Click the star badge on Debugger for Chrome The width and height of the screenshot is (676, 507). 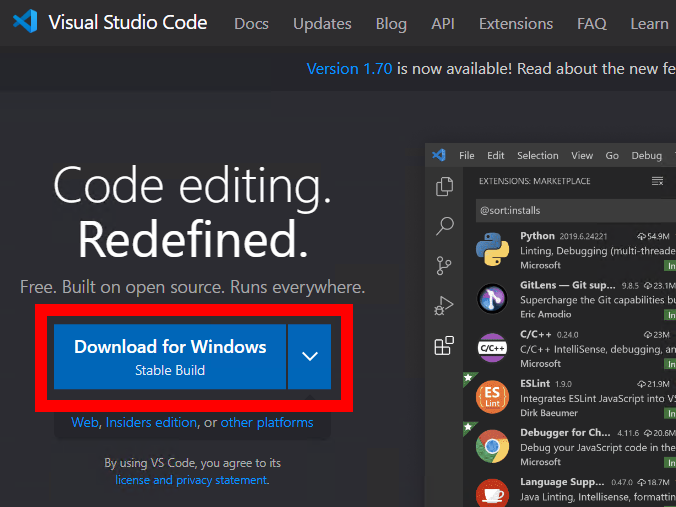(468, 426)
